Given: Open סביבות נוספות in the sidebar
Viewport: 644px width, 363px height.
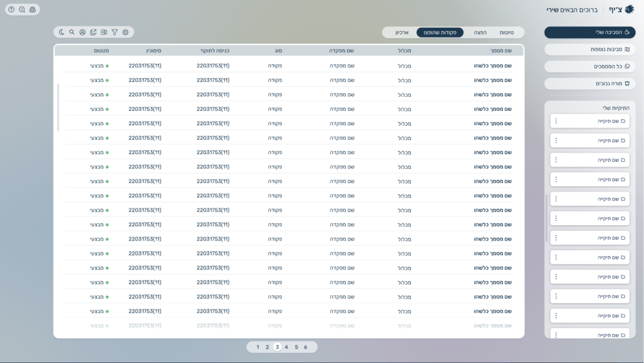Looking at the screenshot, I should (x=590, y=50).
